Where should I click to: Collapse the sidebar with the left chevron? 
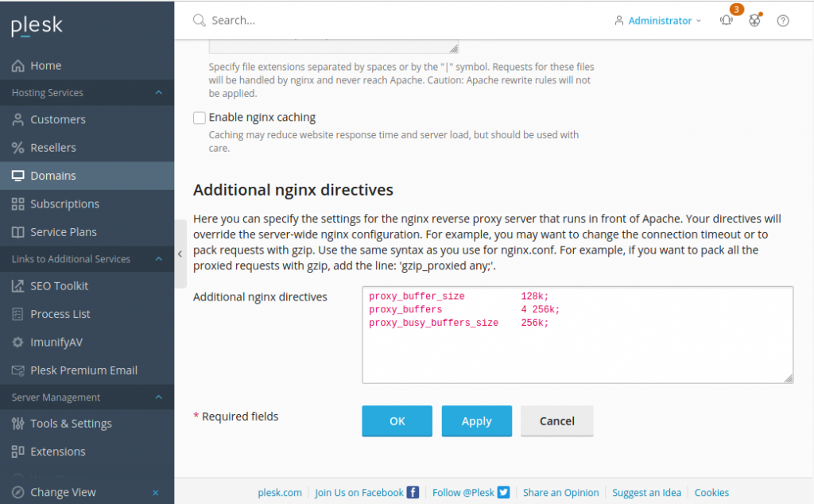tap(180, 254)
